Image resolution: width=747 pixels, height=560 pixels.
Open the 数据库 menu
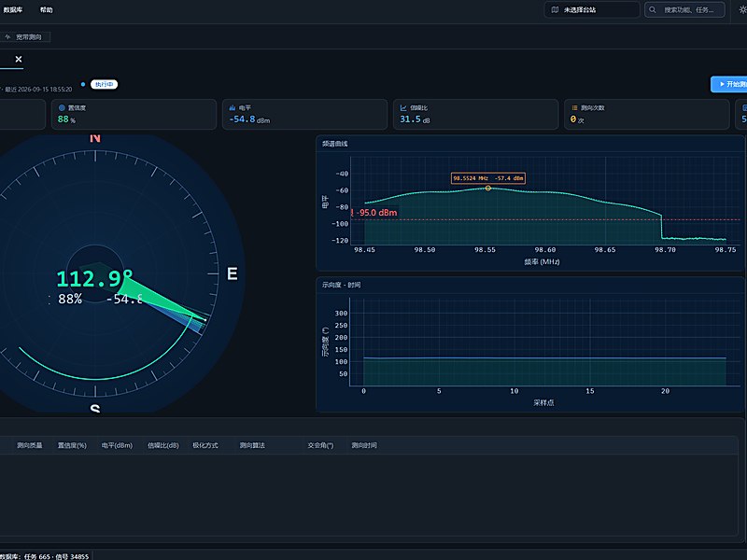click(x=12, y=10)
